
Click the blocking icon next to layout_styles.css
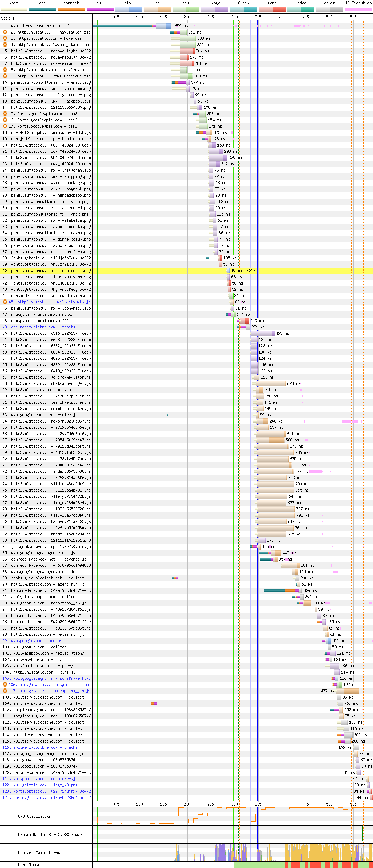(5, 45)
